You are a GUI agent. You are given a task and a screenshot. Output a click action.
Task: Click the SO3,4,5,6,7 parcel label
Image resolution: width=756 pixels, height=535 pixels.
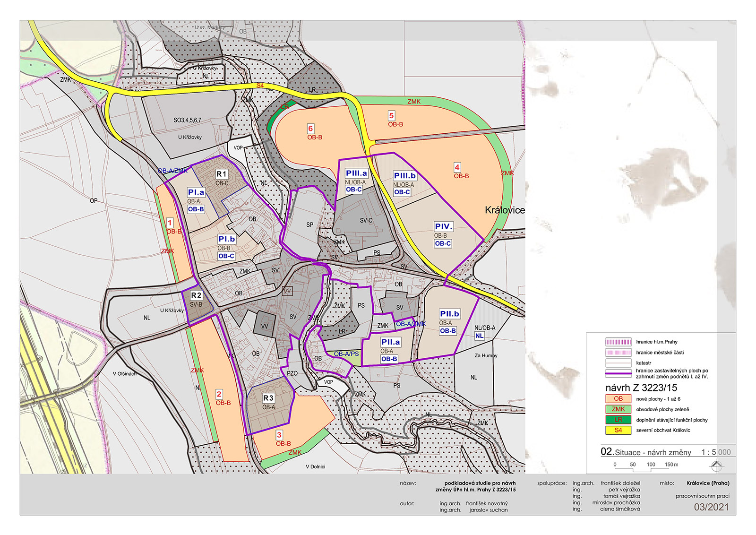pos(187,120)
